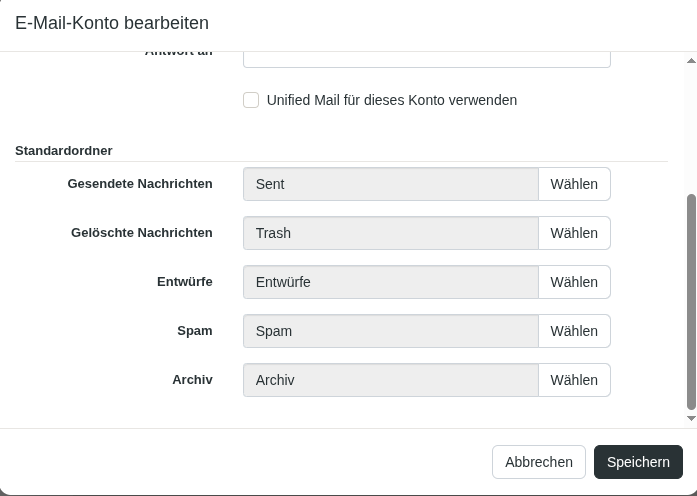Focus the 'Antwort an' text box
The image size is (697, 496).
[x=426, y=59]
